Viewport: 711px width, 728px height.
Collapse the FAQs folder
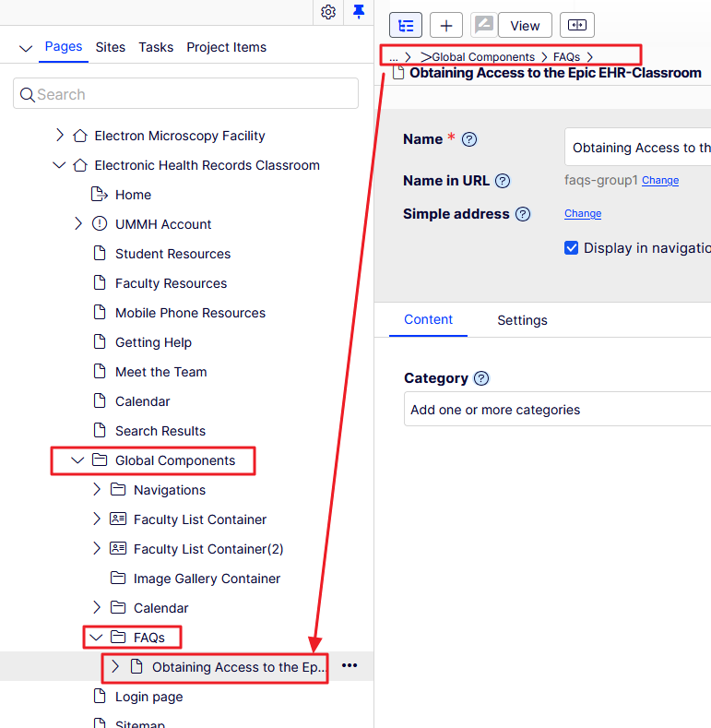[97, 638]
